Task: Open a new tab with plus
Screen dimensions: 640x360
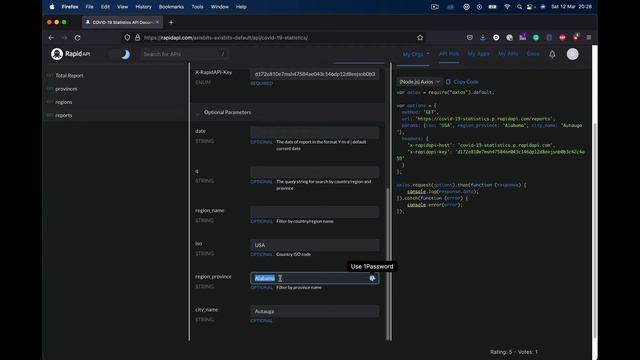Action: tap(171, 22)
